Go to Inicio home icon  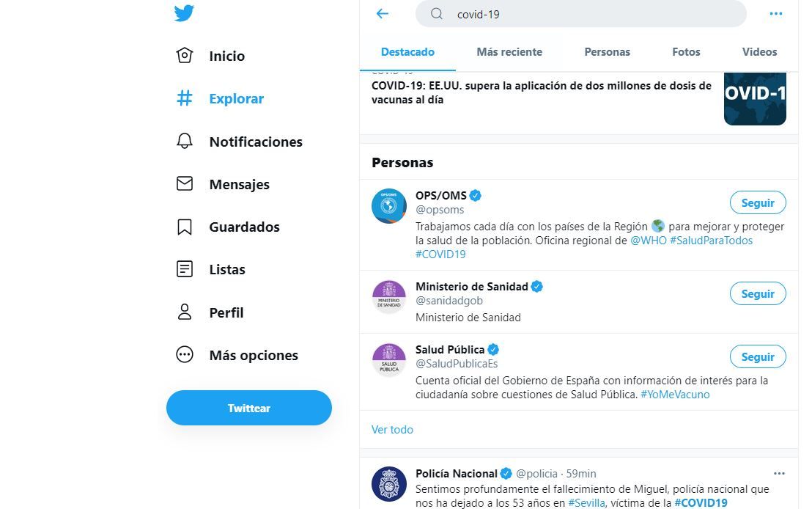tap(185, 56)
